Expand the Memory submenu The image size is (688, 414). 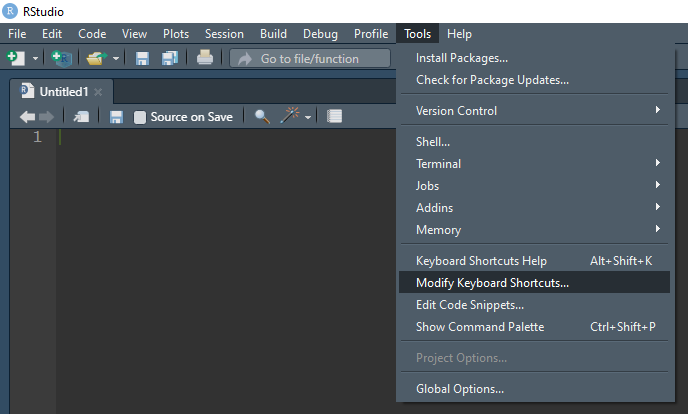tap(534, 229)
